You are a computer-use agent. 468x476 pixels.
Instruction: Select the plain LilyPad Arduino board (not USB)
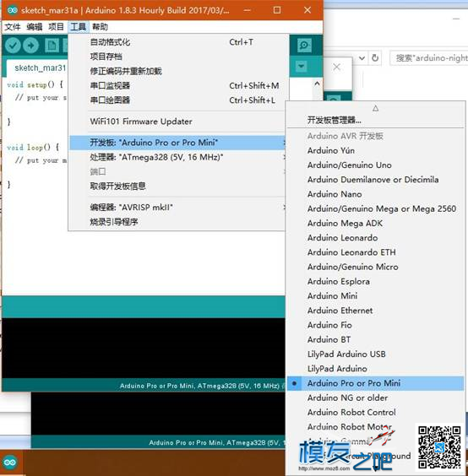point(375,369)
